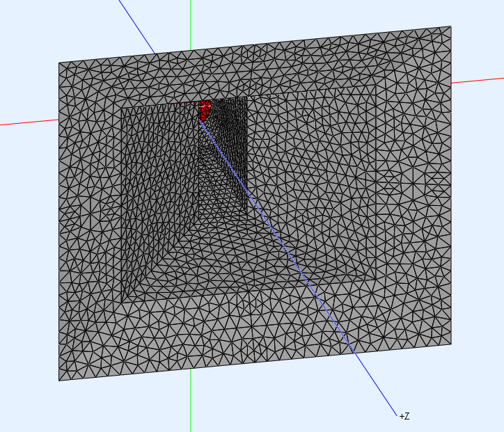
Task: Select the red highlighted mesh faces
Action: coord(204,110)
